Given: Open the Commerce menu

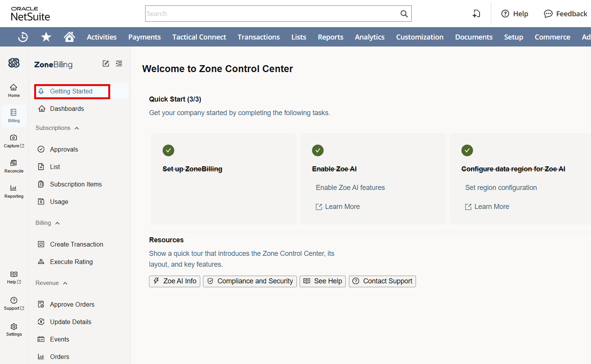Looking at the screenshot, I should click(553, 37).
